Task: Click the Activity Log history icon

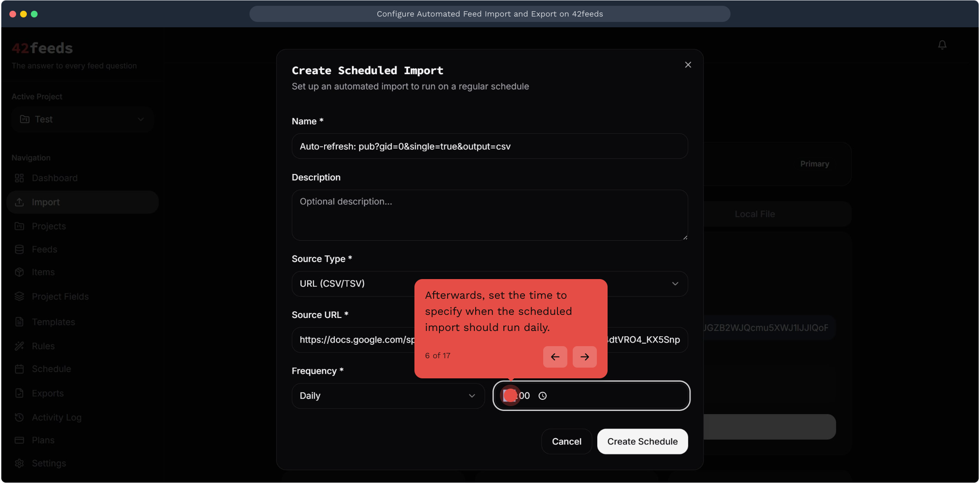Action: point(19,417)
